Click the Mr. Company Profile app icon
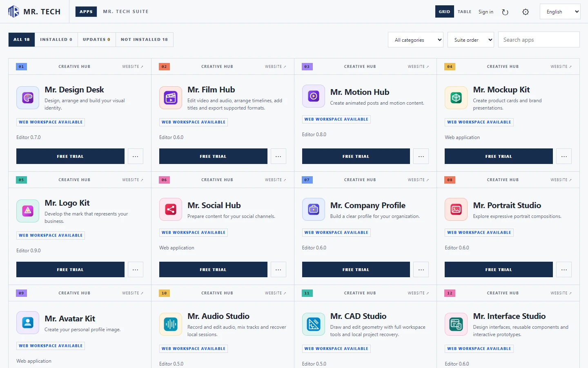Screen dimensions: 588x368 pyautogui.click(x=314, y=209)
